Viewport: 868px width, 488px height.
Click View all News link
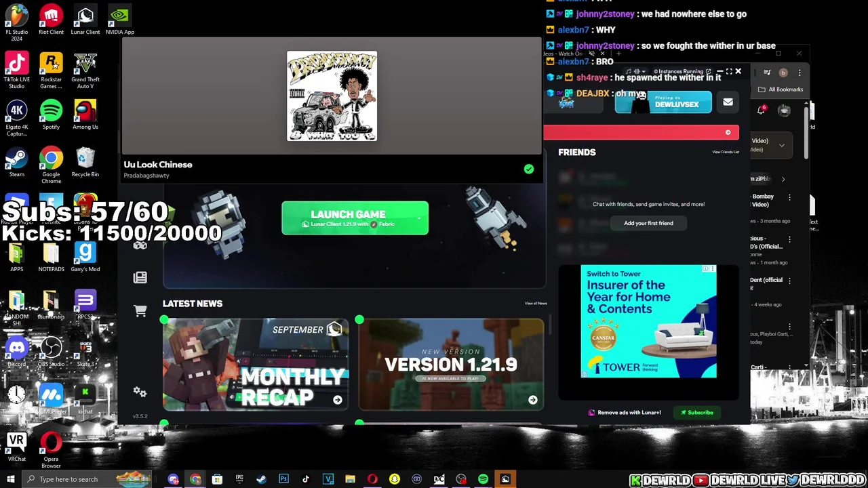[x=535, y=304]
